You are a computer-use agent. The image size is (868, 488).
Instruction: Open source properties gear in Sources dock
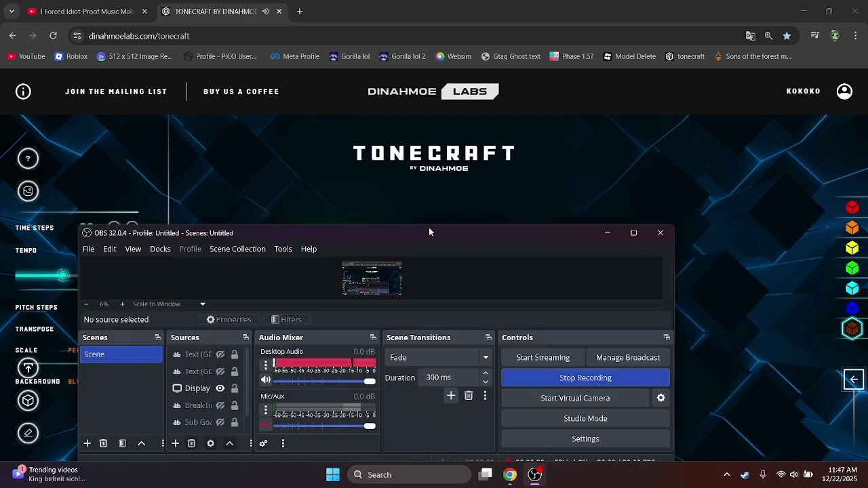(210, 443)
